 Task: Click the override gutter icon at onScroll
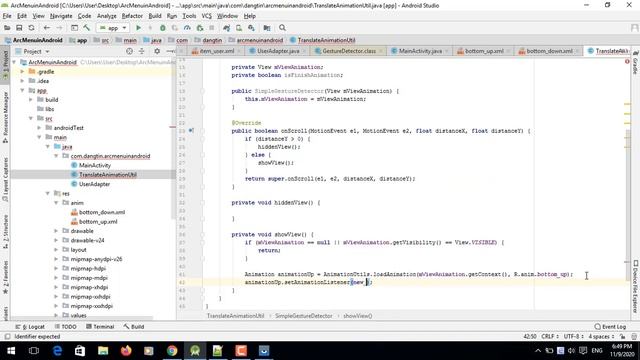(x=191, y=131)
